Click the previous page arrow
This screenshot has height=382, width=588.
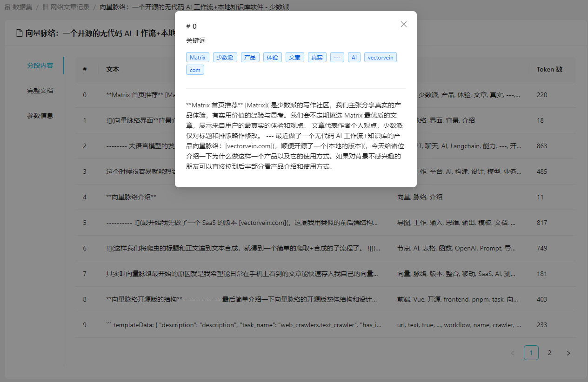point(513,353)
